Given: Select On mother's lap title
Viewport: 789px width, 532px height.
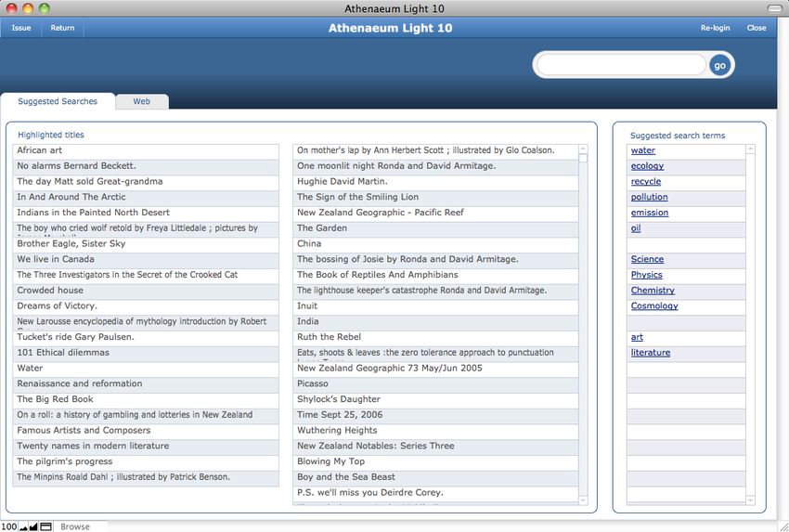Looking at the screenshot, I should point(435,150).
